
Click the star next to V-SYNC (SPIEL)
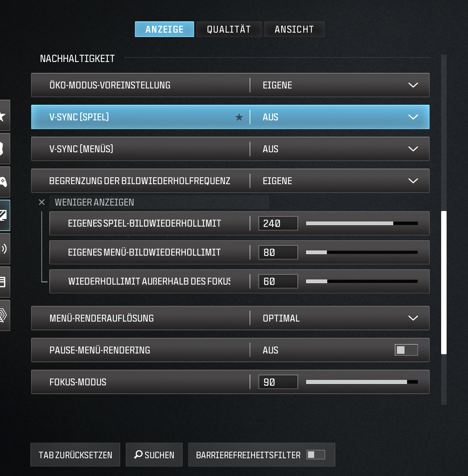pos(239,117)
